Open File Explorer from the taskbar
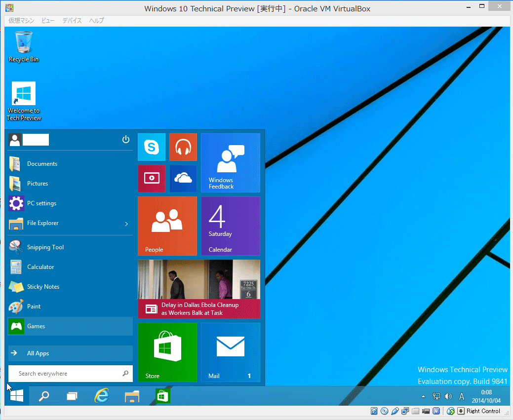 click(132, 396)
